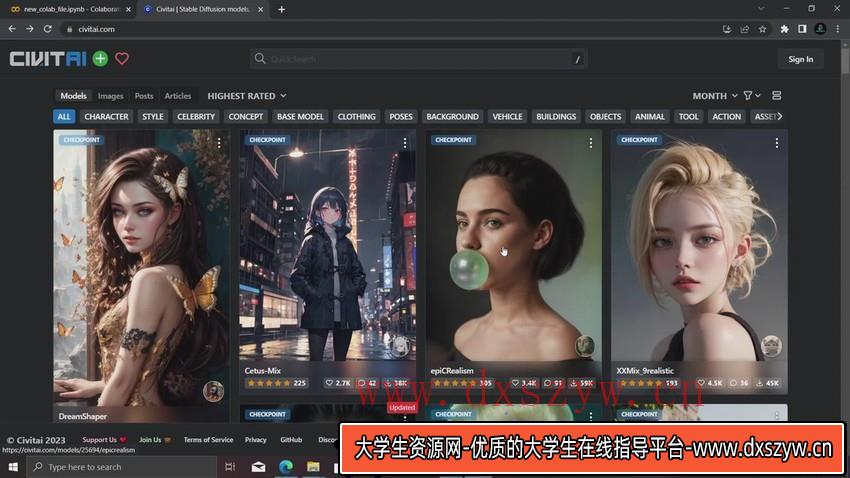Click the search magnifier icon

click(260, 59)
